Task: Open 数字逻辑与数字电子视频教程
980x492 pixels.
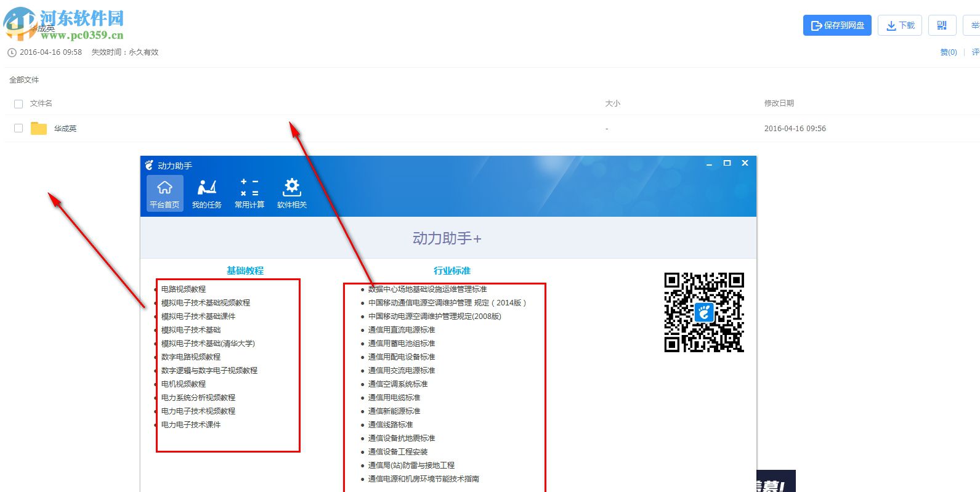Action: point(209,371)
